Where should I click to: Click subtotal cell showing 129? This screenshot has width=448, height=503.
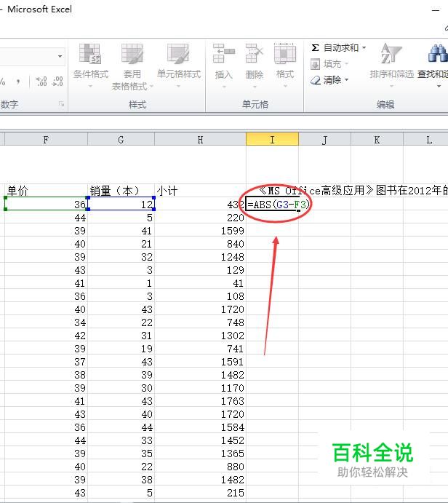200,270
